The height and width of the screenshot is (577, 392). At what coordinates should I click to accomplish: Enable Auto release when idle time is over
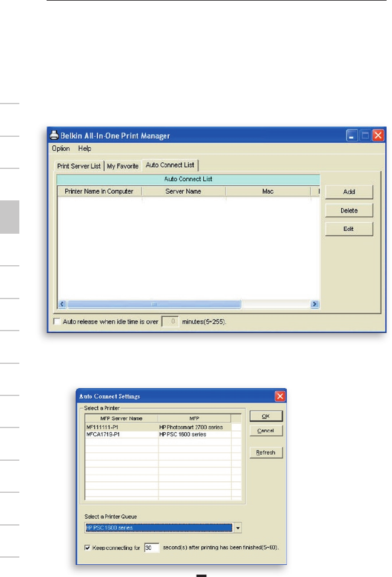pyautogui.click(x=57, y=321)
